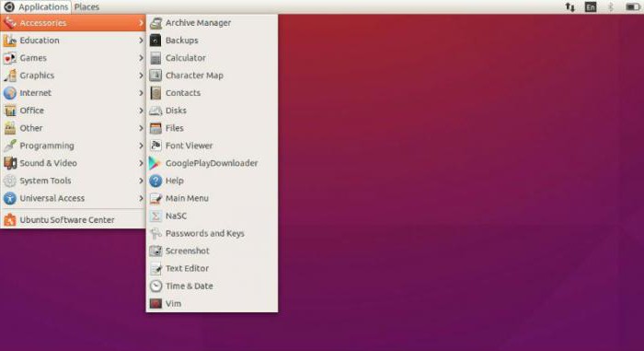Launch Ubuntu Software Center entry

[73, 220]
